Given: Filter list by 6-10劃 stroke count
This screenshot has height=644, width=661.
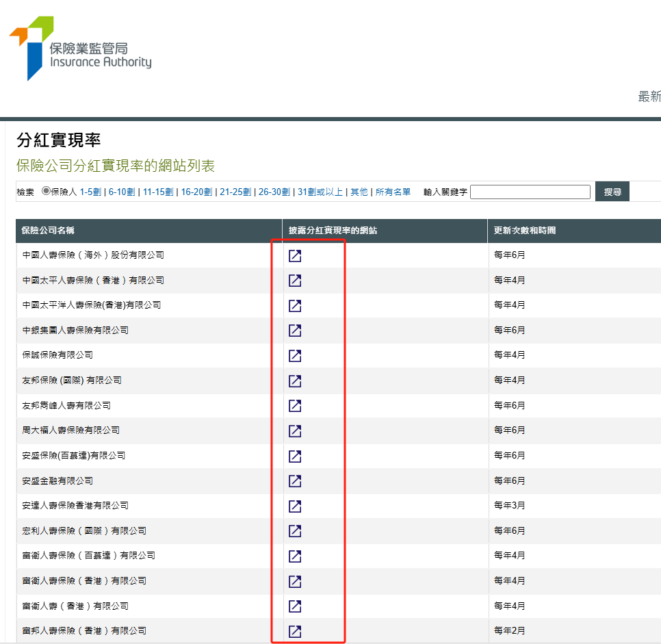Looking at the screenshot, I should 122,192.
